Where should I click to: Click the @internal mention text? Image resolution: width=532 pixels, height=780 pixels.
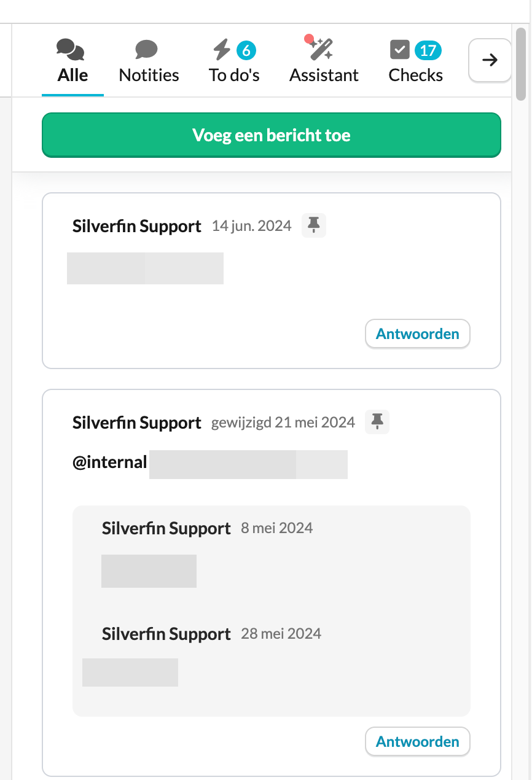coord(110,462)
